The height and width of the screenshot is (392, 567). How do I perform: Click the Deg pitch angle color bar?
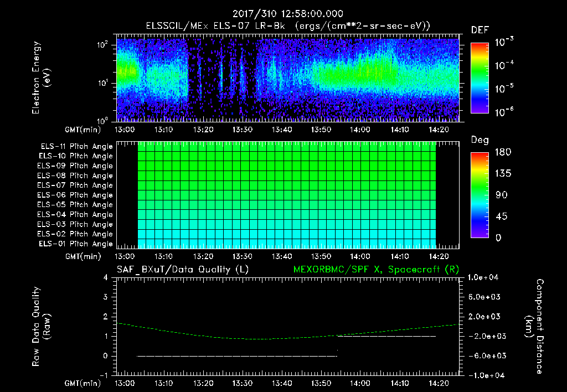pos(480,195)
